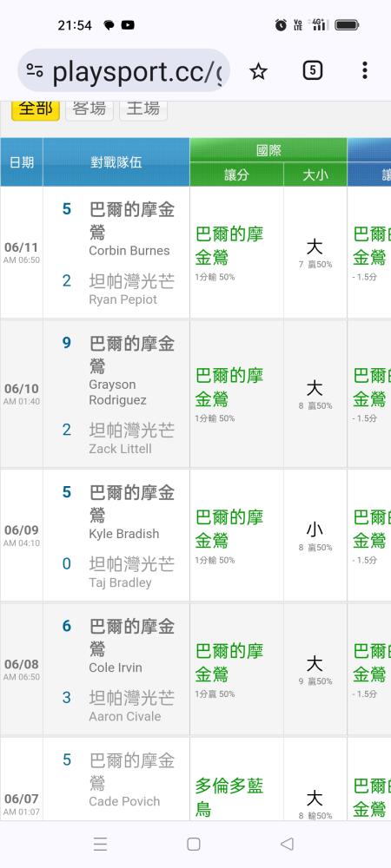This screenshot has height=868, width=391.
Task: Tap 讓分 column header under 國際
Action: [236, 174]
